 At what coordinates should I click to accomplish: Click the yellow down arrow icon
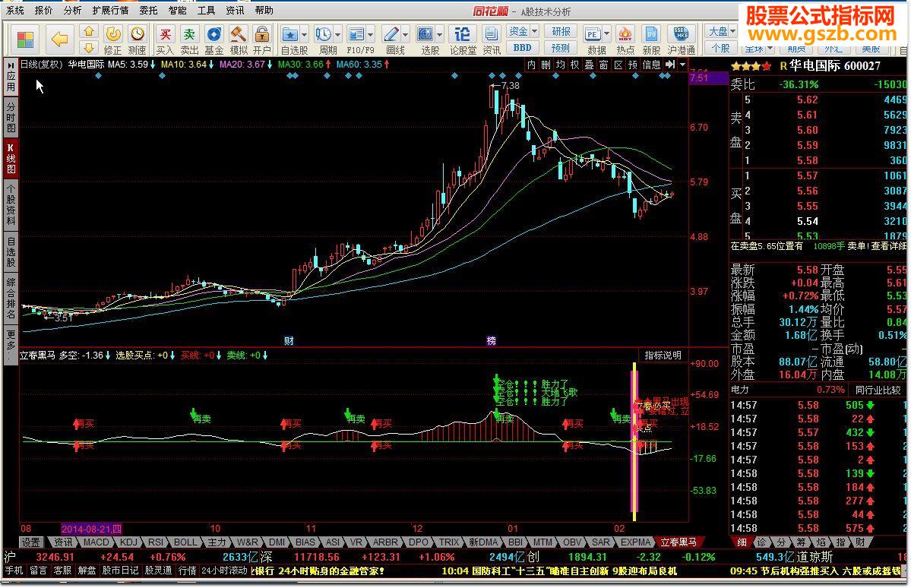point(88,47)
